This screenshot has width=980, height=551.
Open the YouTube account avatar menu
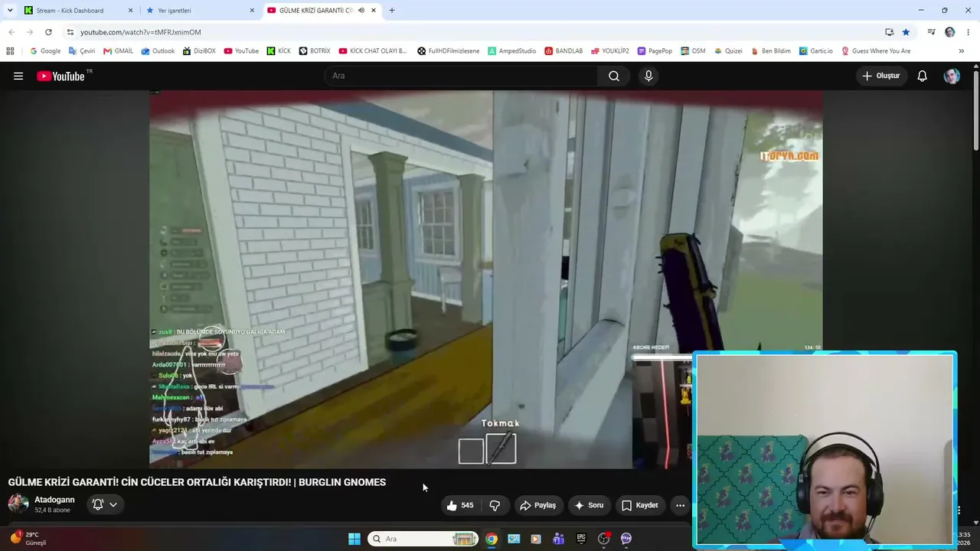point(952,76)
